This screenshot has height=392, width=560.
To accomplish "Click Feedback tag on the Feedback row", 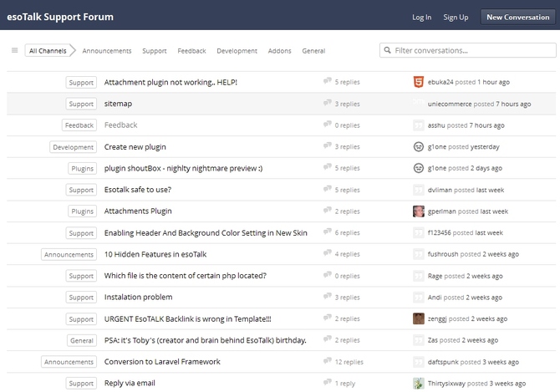I will pos(79,125).
